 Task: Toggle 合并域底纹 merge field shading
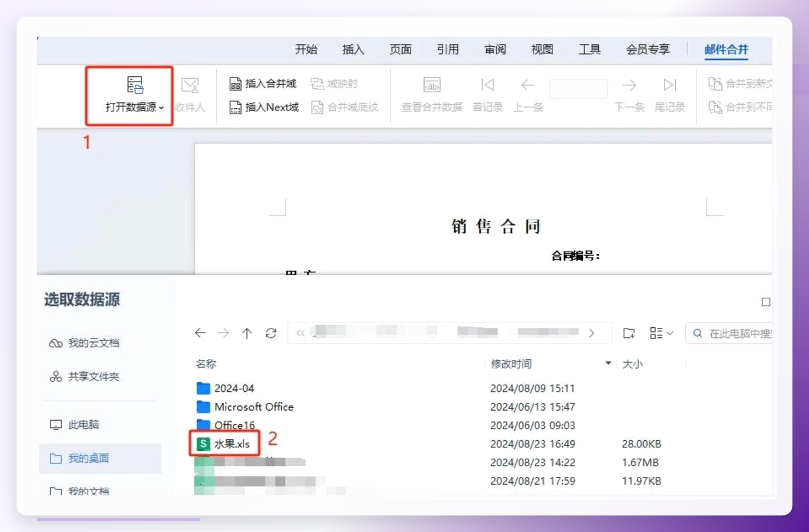coord(344,107)
